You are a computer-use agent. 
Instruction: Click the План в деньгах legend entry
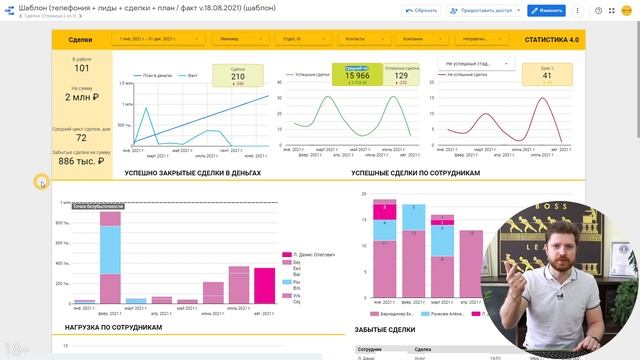[x=153, y=76]
